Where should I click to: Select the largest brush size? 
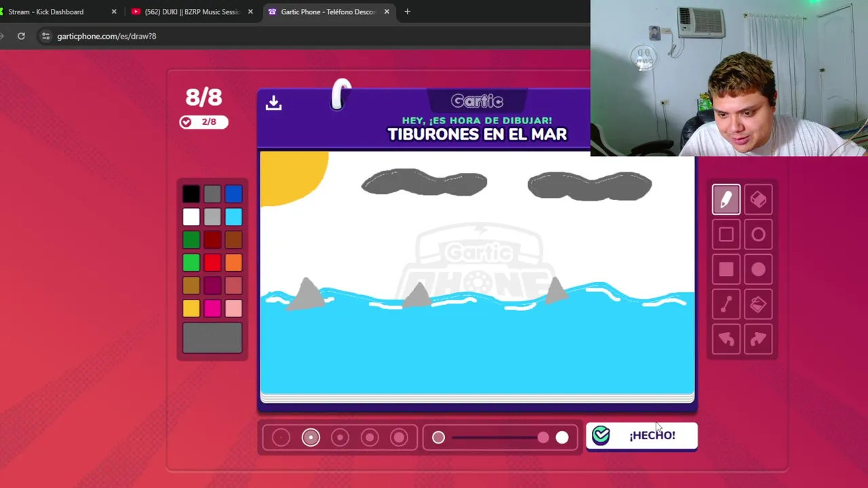(x=399, y=438)
